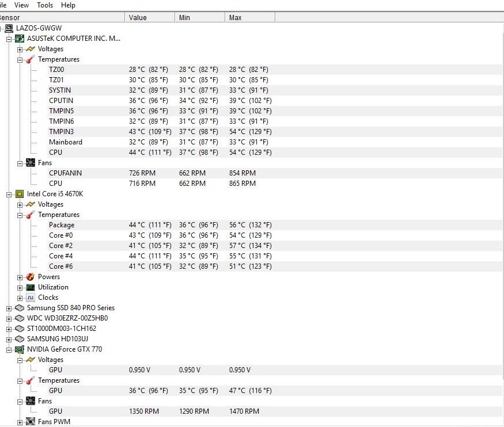This screenshot has width=504, height=427.
Task: Select the Core #4 row
Action: (275, 256)
